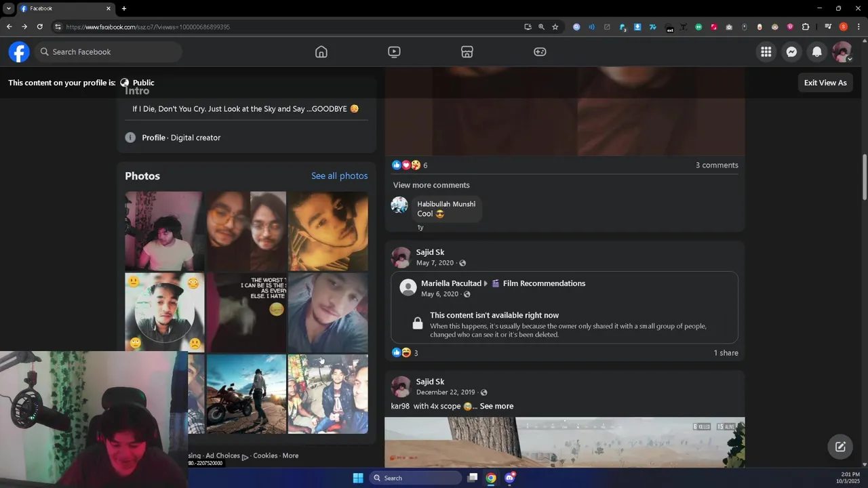Open the Film Recommendations group link
Screen dimensions: 868x488
click(x=544, y=283)
